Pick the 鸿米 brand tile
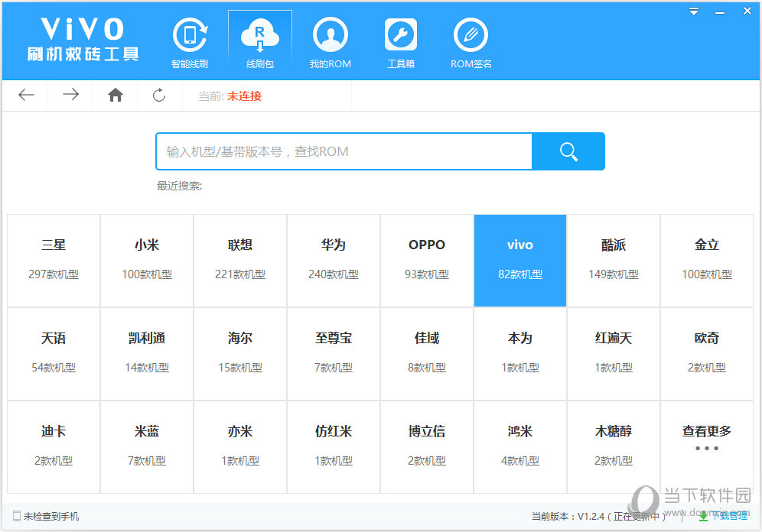762x532 pixels. click(x=520, y=447)
